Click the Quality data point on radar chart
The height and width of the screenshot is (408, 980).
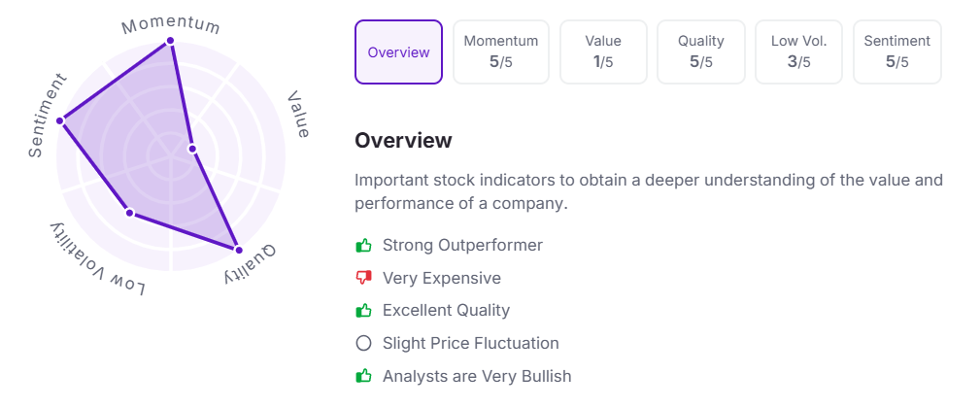pos(238,249)
